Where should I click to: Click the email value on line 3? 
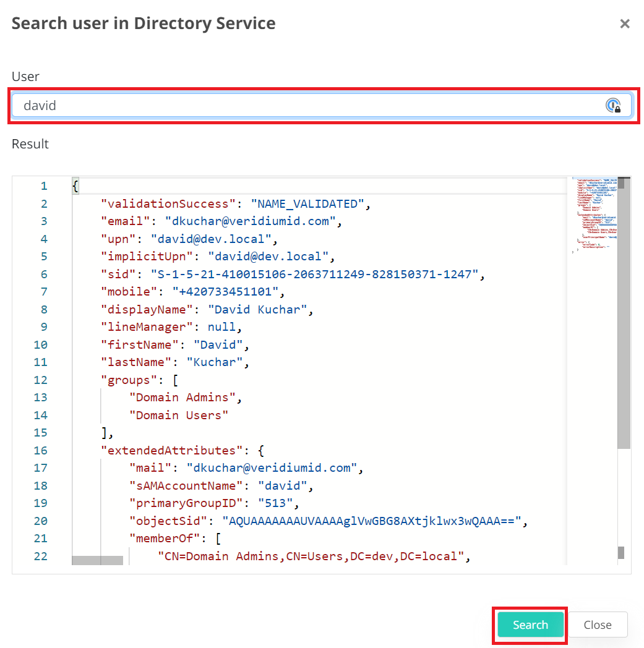[253, 221]
